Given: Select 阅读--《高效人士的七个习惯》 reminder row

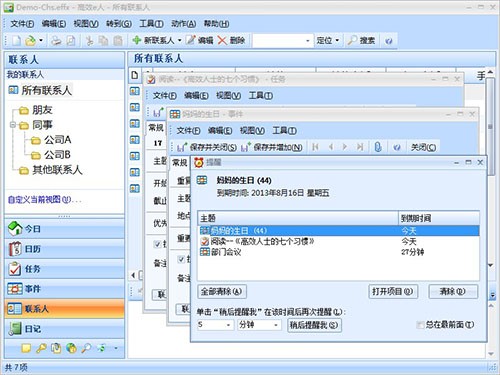Looking at the screenshot, I should click(x=338, y=241).
